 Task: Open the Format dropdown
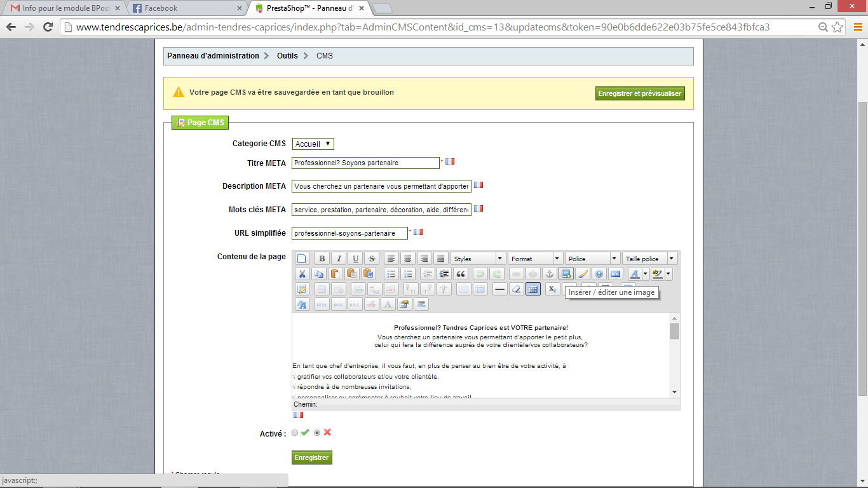click(535, 259)
